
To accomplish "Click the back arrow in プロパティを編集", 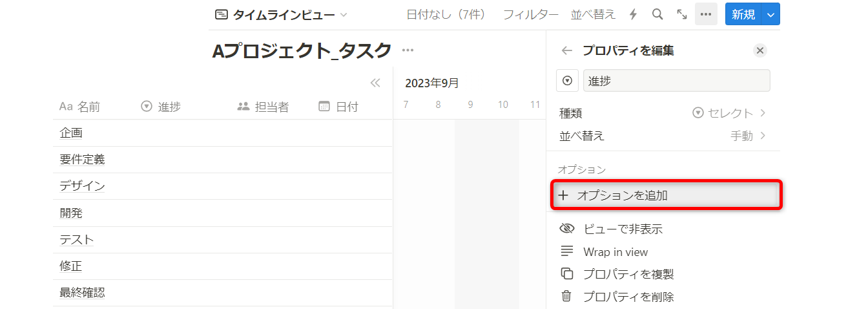I will 566,50.
